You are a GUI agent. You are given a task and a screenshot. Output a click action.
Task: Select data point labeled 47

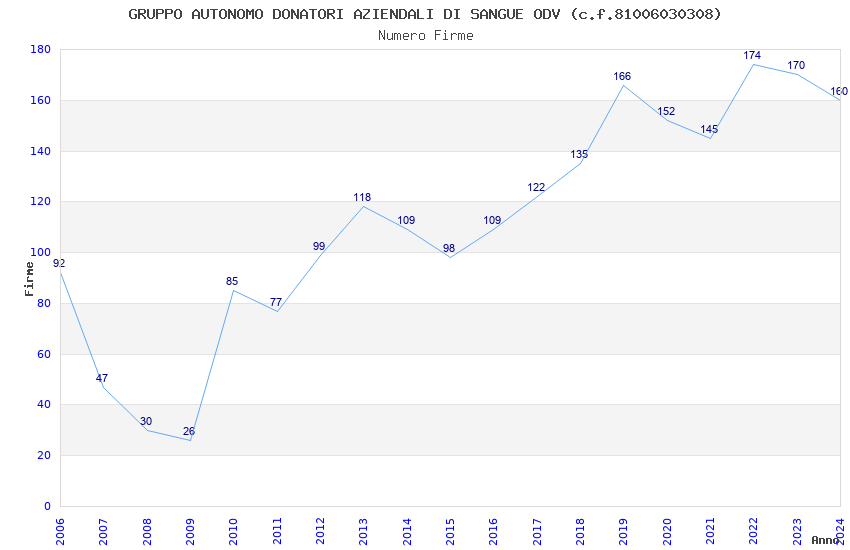102,378
